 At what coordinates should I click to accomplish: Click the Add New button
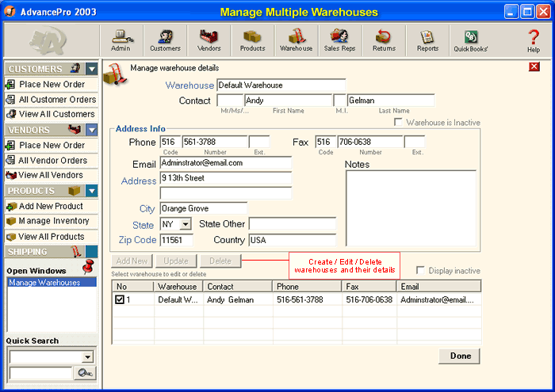pyautogui.click(x=132, y=261)
